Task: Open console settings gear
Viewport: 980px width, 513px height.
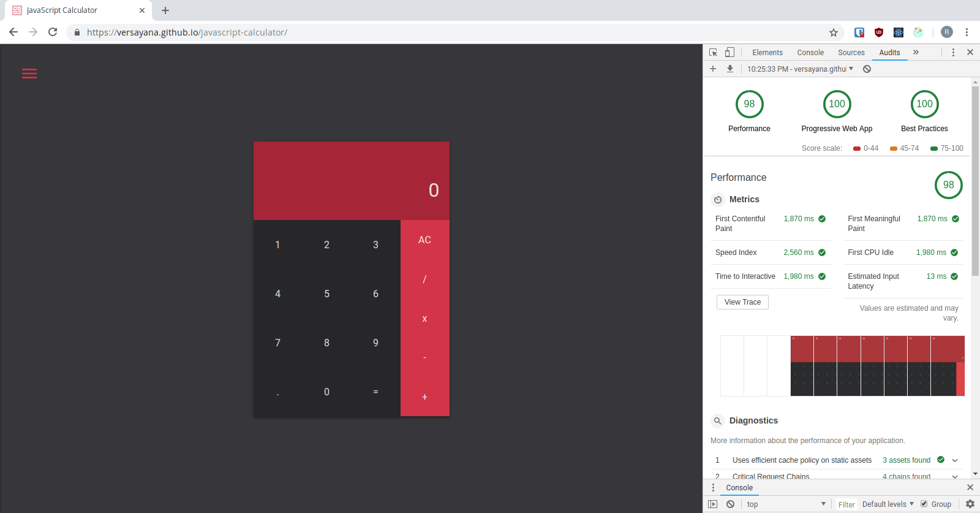Action: [970, 504]
